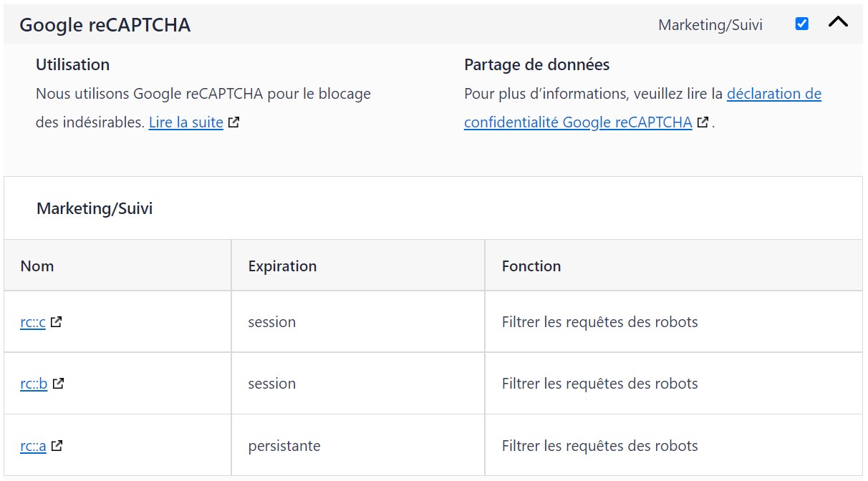Collapse the Google reCAPTCHA section chevron

tap(838, 22)
